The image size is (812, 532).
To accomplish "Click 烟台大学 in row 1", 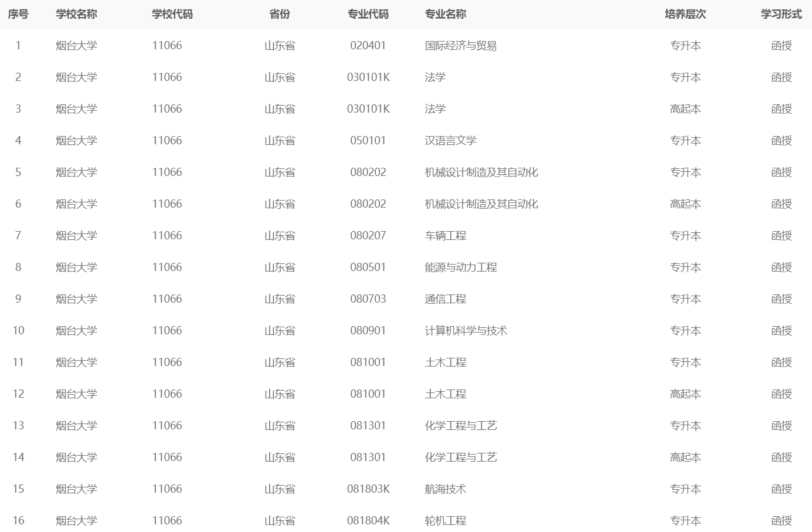I will click(77, 46).
